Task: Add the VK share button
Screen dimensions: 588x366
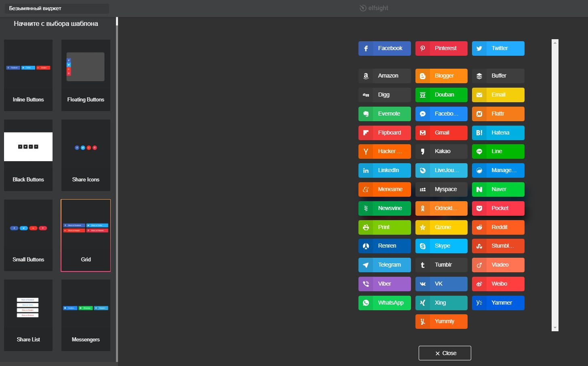Action: 441,284
